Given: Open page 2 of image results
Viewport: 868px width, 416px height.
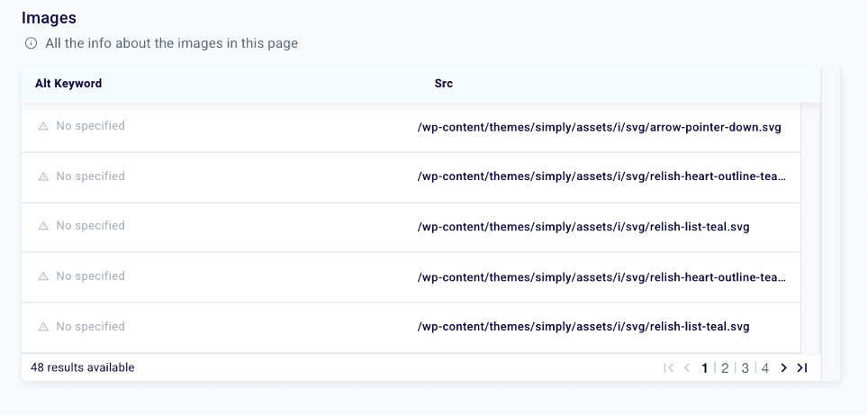Looking at the screenshot, I should pos(724,367).
